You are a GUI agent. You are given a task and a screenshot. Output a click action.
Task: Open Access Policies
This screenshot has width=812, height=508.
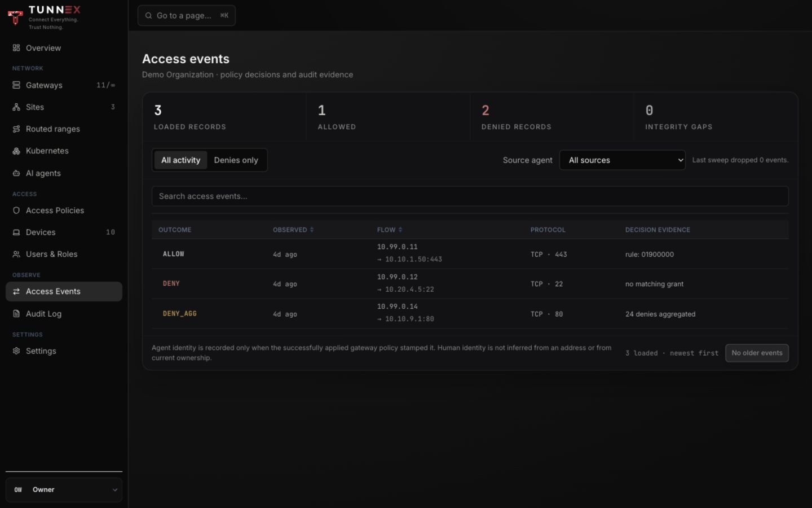(x=64, y=211)
